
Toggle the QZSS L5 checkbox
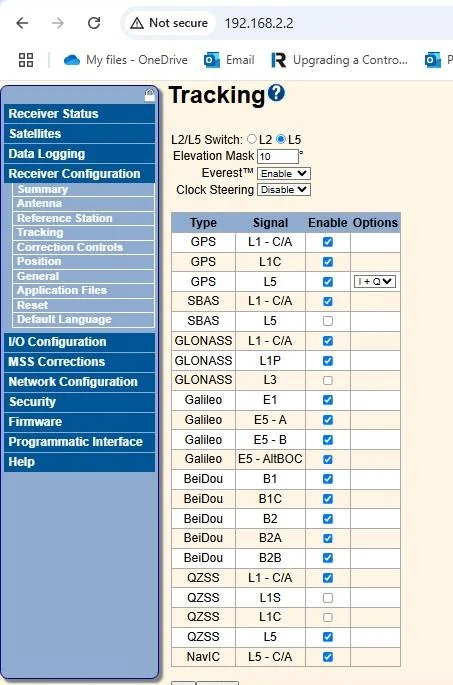pos(328,637)
